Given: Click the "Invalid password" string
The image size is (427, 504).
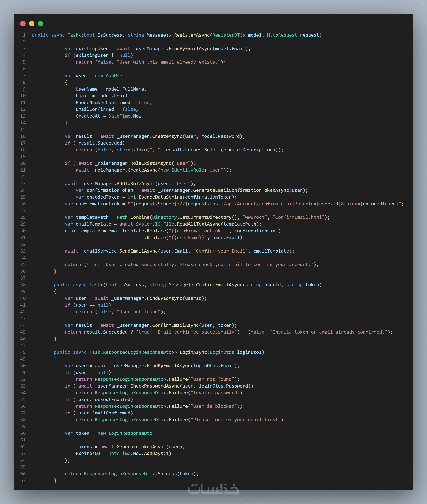Looking at the screenshot, I should (x=215, y=393).
